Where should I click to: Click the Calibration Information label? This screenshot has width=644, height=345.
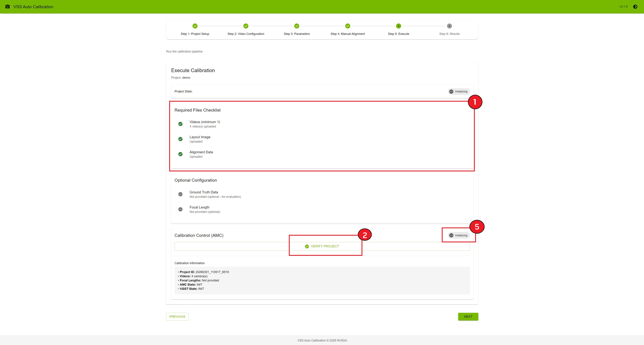189,263
